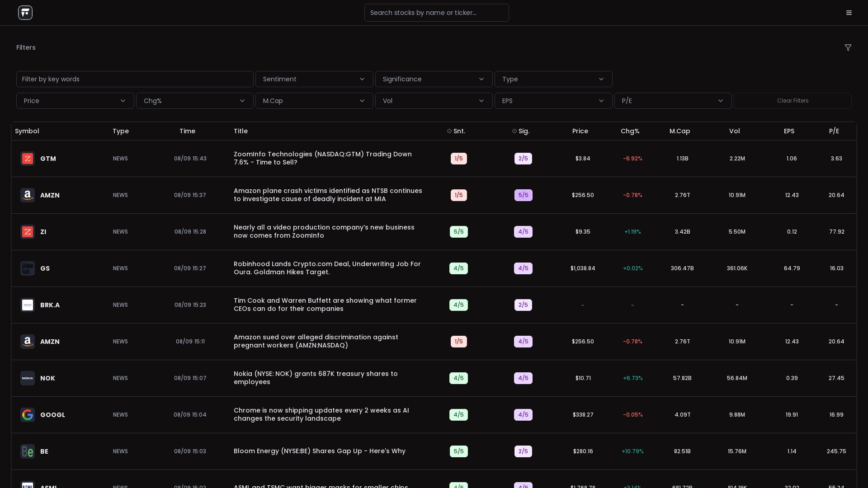The width and height of the screenshot is (868, 488).
Task: Expand the EPS filter dropdown
Action: click(553, 101)
